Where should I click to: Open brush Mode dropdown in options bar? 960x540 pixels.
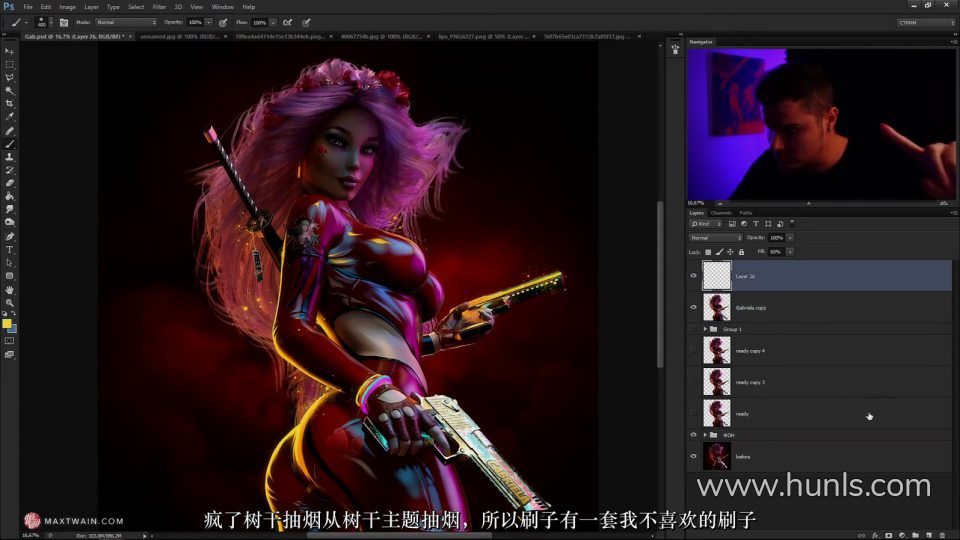[126, 23]
